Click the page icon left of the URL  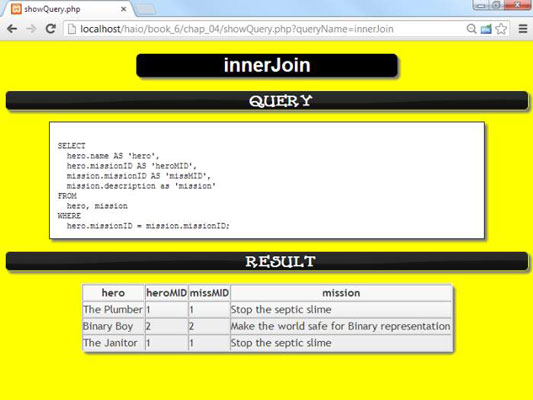pos(72,29)
